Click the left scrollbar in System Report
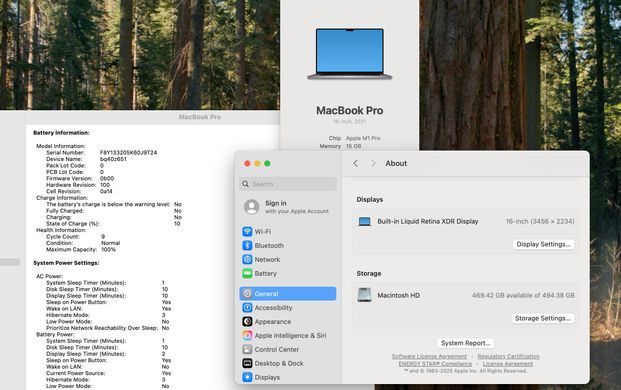 tap(10, 262)
